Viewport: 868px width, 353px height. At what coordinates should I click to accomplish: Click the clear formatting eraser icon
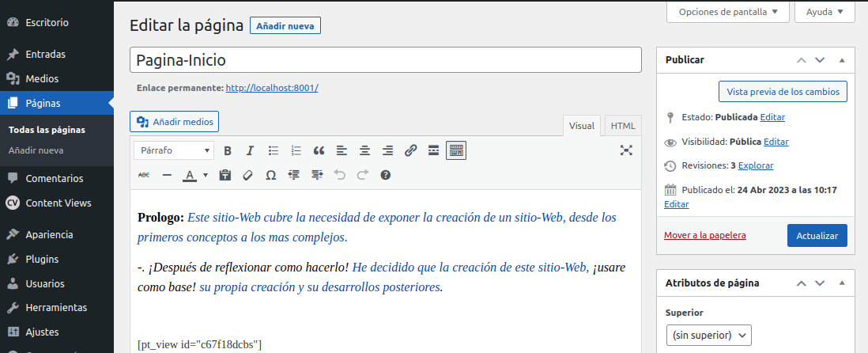click(247, 175)
